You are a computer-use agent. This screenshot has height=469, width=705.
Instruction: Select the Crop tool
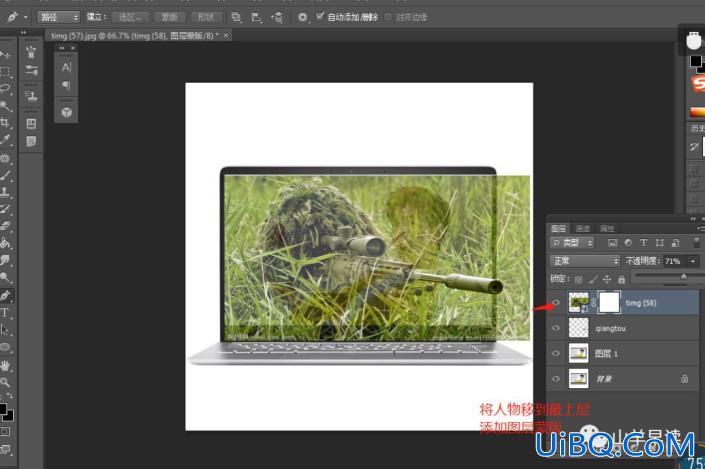(5, 122)
